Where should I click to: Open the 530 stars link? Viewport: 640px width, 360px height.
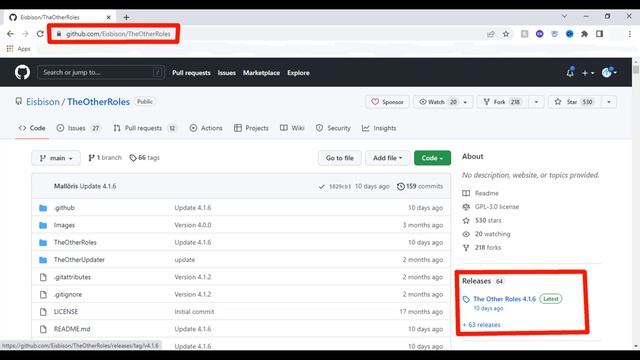[482, 220]
